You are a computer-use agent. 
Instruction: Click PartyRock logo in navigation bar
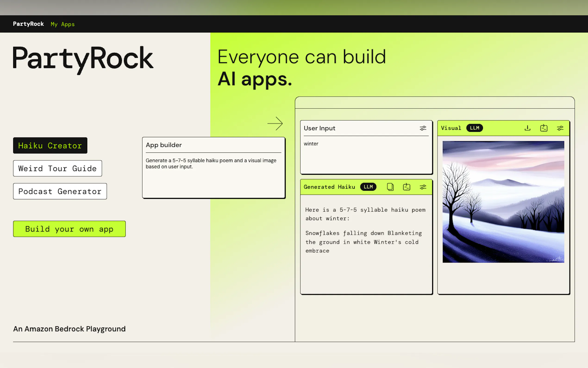click(28, 24)
